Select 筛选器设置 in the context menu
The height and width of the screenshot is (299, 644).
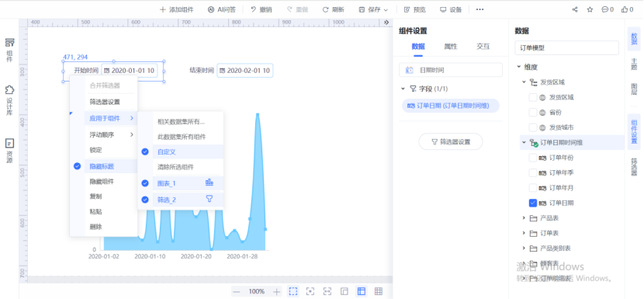[105, 102]
